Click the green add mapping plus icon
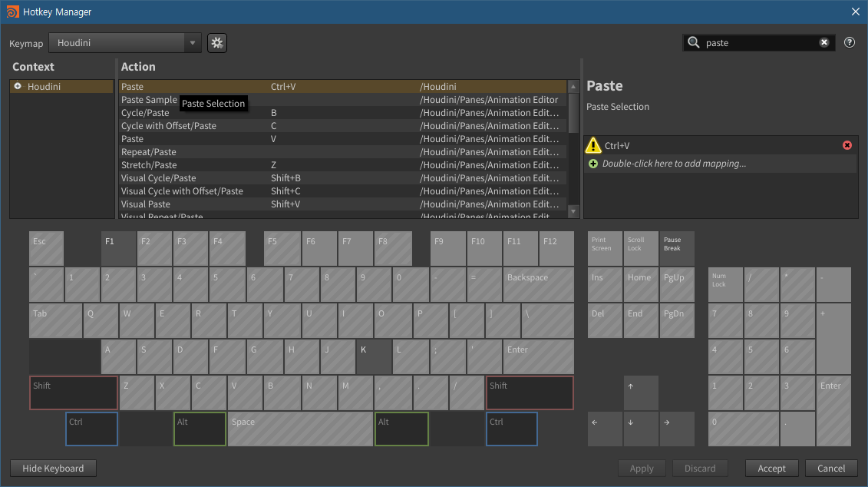The width and height of the screenshot is (868, 487). [x=593, y=164]
